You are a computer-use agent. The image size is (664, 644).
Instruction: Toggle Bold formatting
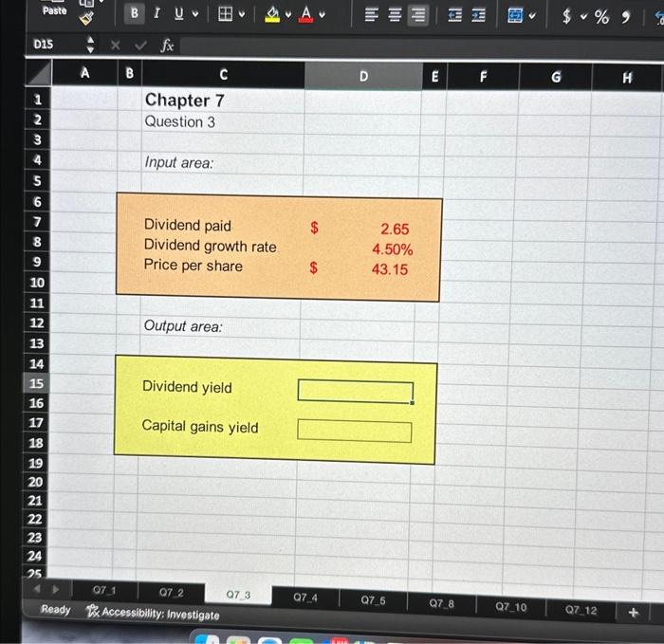coord(135,13)
